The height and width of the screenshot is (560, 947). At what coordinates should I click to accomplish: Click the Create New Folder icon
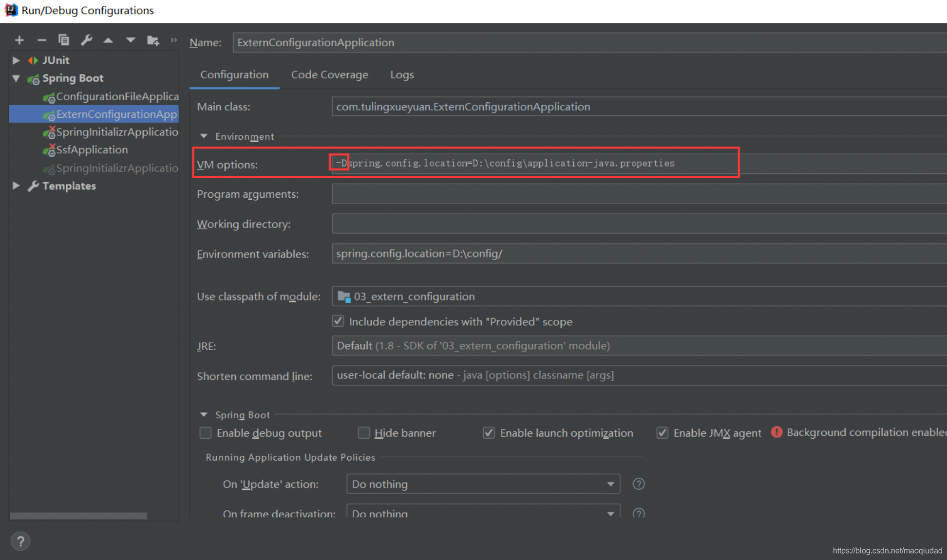click(153, 40)
